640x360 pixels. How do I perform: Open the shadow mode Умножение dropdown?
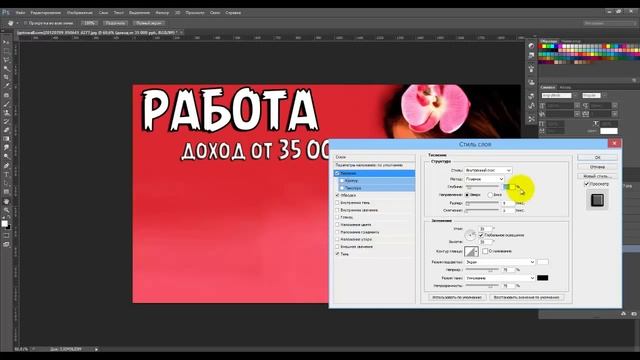pyautogui.click(x=500, y=278)
